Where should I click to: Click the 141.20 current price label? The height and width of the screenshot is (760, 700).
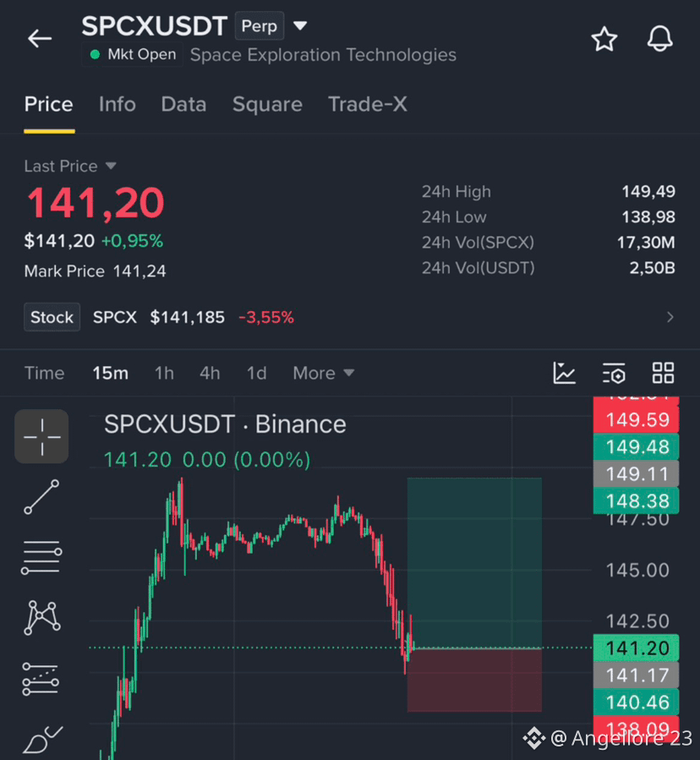tap(637, 648)
